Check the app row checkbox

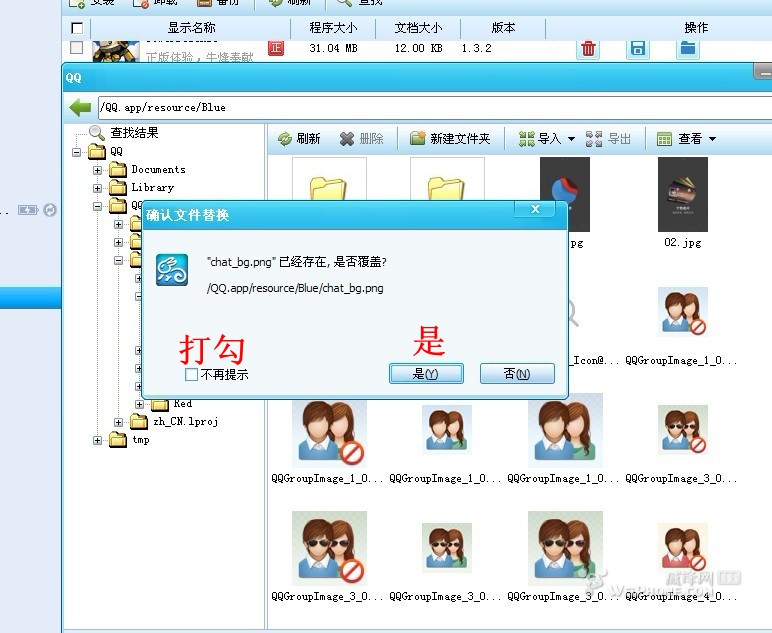pos(77,48)
